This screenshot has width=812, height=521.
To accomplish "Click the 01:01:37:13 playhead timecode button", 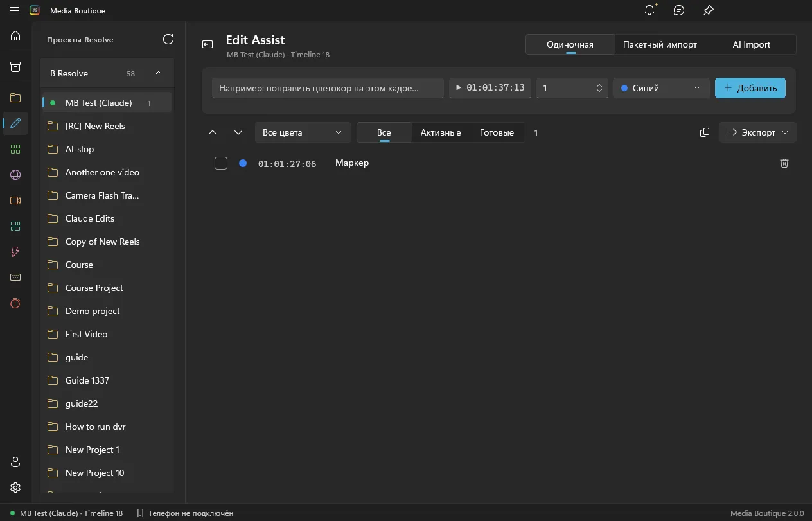I will [x=490, y=88].
